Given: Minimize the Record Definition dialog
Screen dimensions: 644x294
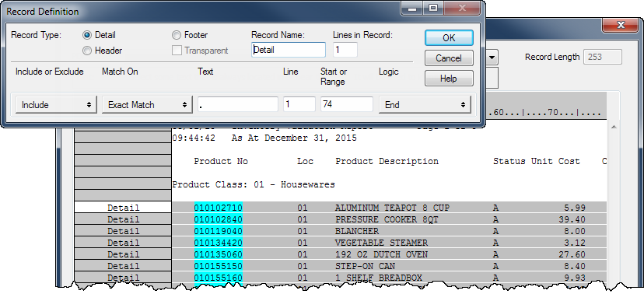Looking at the screenshot, I should tap(412, 8).
